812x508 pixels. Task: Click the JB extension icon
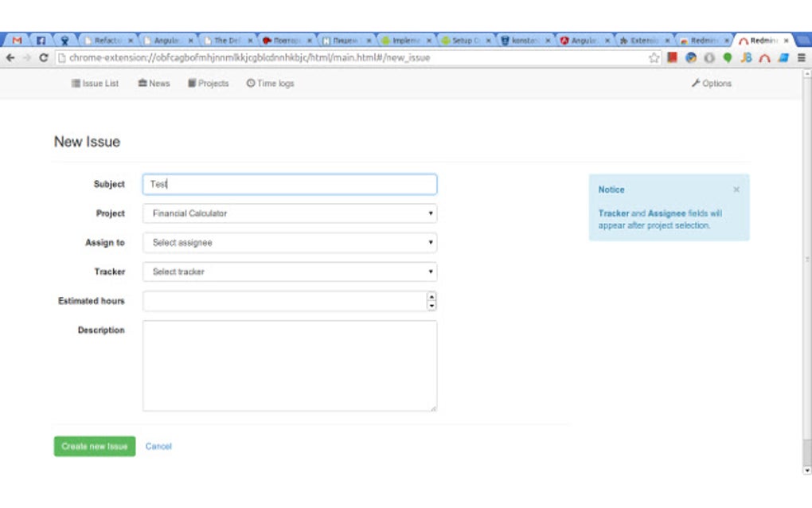746,57
